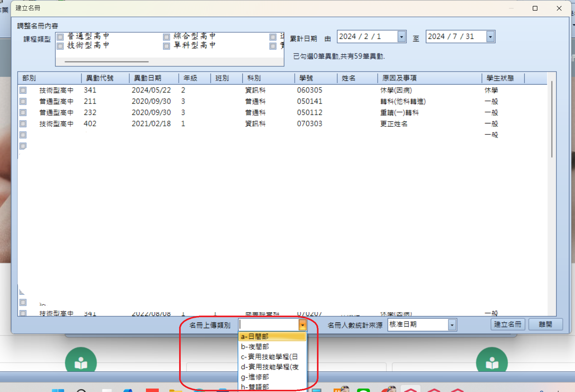Click the 離開 button
Viewport: 575px width, 392px height.
click(x=546, y=324)
